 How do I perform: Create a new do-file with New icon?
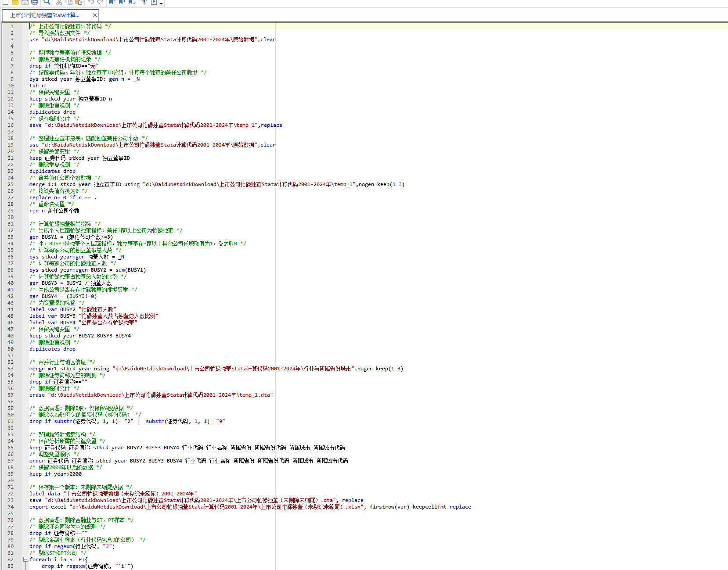pyautogui.click(x=5, y=2)
